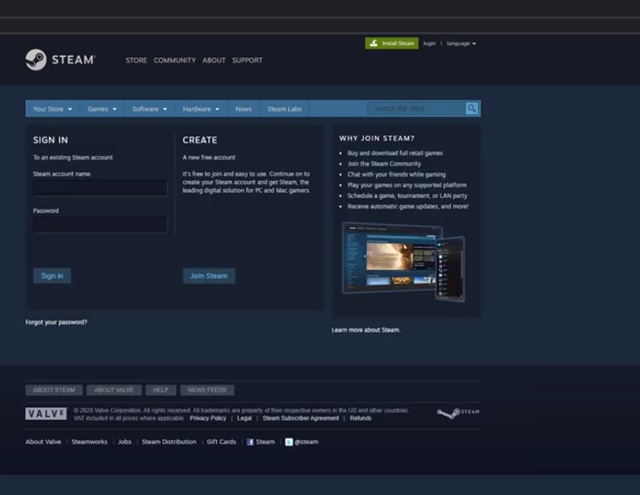
Task: Open the Steamworks footer link
Action: [x=89, y=442]
